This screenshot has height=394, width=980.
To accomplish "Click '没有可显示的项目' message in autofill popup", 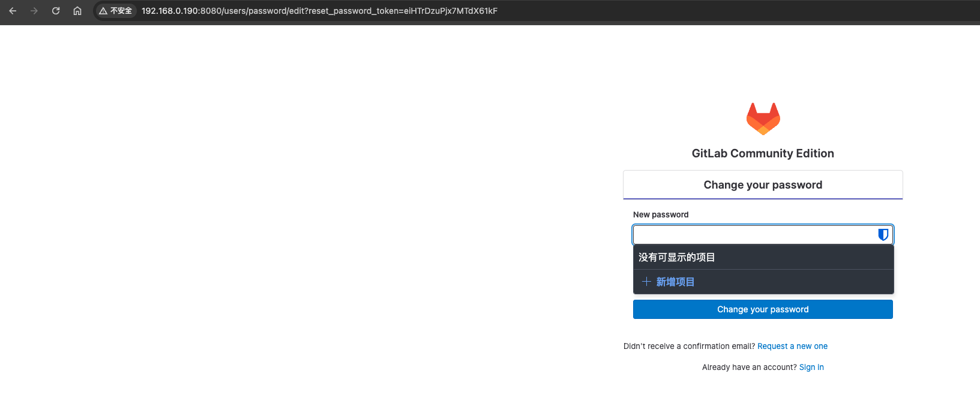I will pyautogui.click(x=676, y=257).
